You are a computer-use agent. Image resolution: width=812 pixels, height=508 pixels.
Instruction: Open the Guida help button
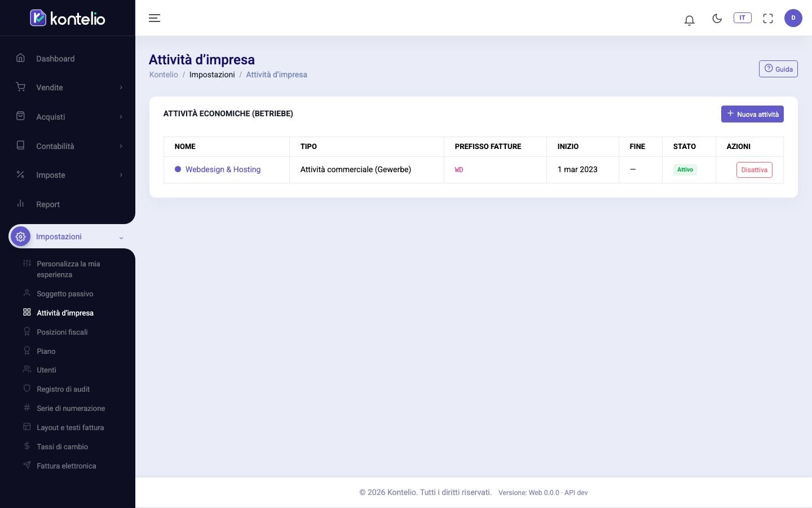point(778,69)
